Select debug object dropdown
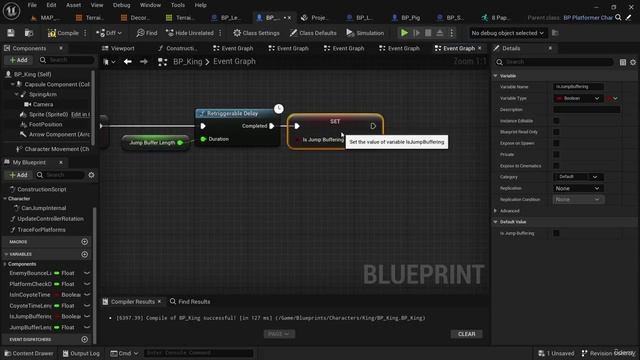Screen dimensions: 640x360 pyautogui.click(x=507, y=33)
